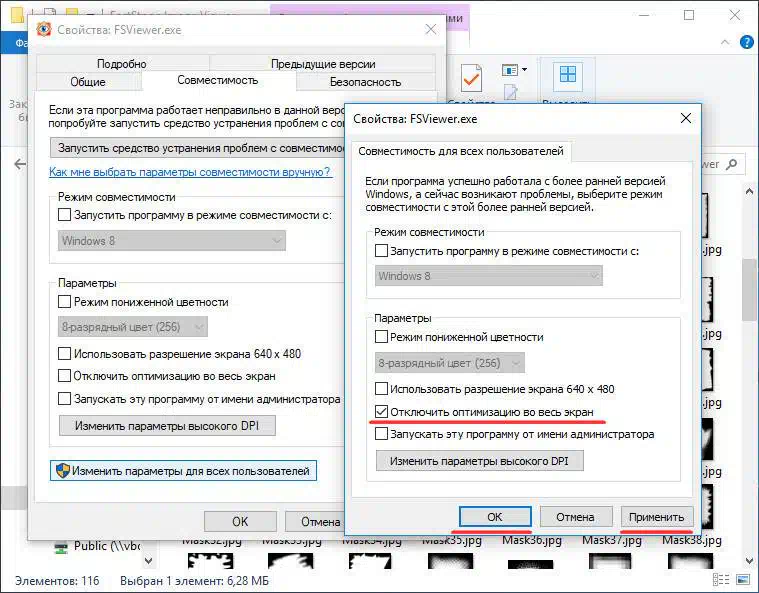Click the FSViewer icon in the properties title bar
Screen dimensions: 759x593
click(x=45, y=29)
